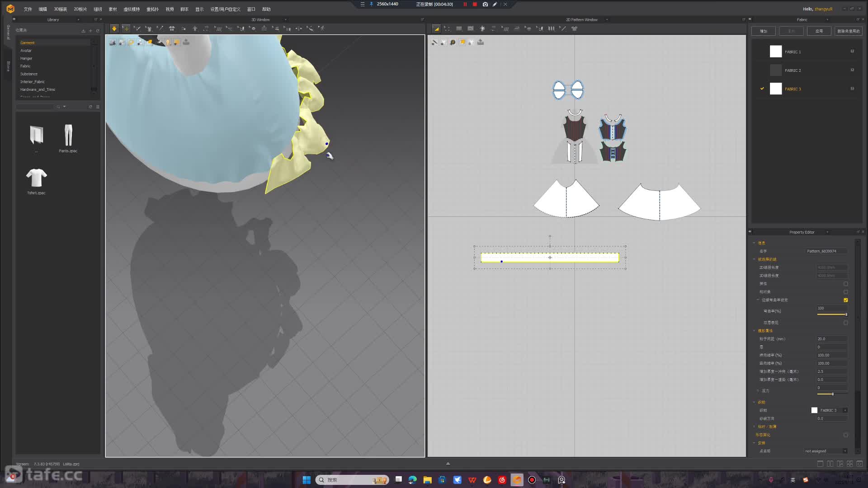The image size is (868, 488).
Task: Select the edit pattern tool in 2D toolbar
Action: coord(436,28)
